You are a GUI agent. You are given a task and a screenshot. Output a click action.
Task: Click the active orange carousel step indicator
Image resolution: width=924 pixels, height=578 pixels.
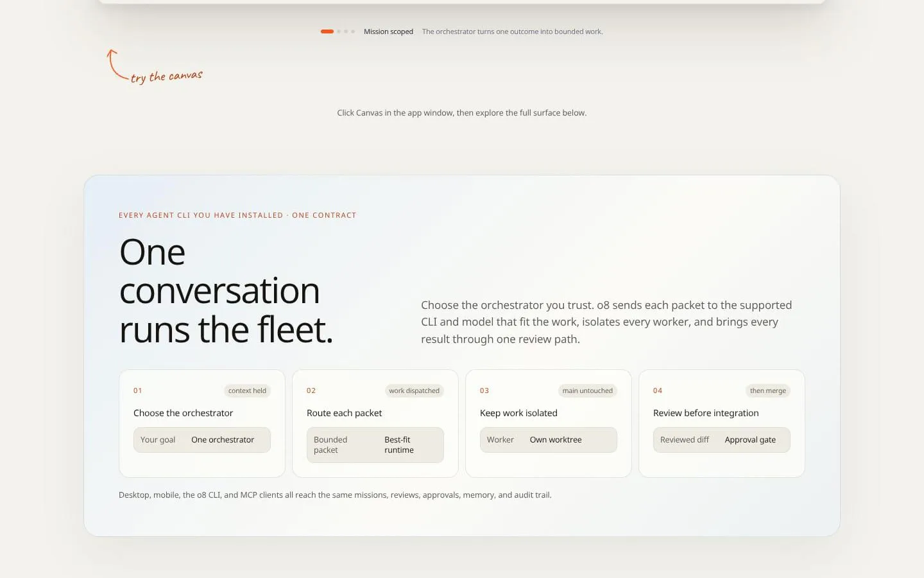click(327, 31)
